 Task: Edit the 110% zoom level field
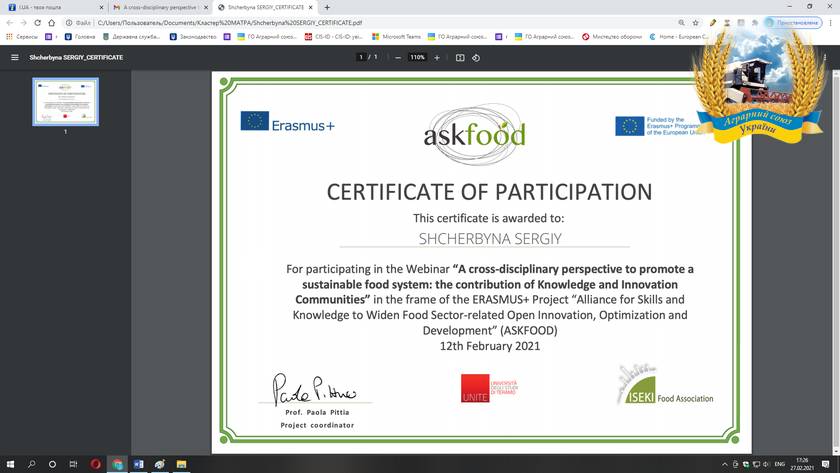pos(417,57)
